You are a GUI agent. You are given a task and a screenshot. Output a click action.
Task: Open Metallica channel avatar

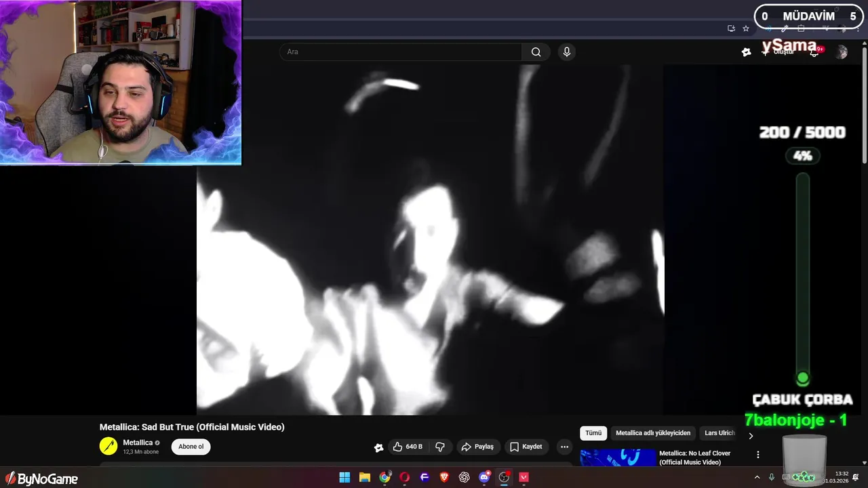tap(108, 446)
